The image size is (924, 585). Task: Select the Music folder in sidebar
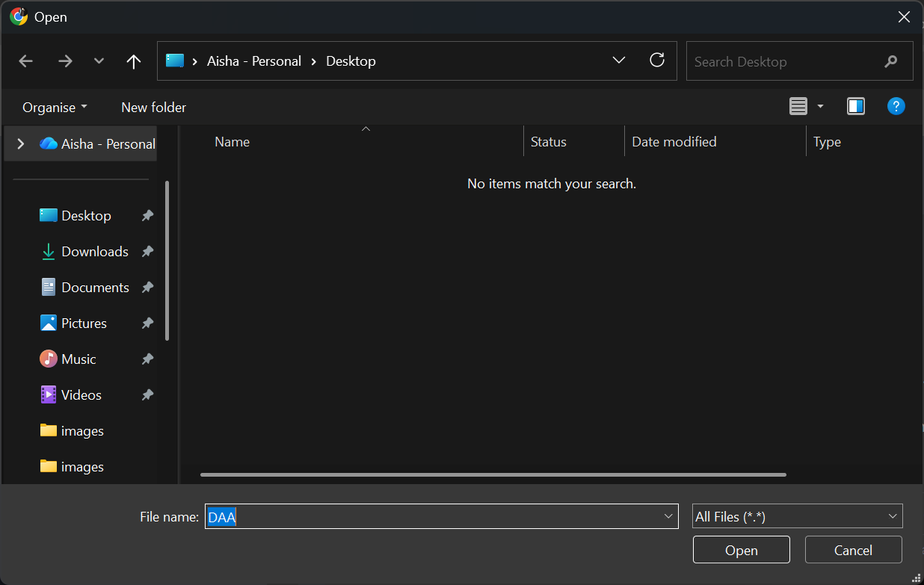tap(78, 359)
